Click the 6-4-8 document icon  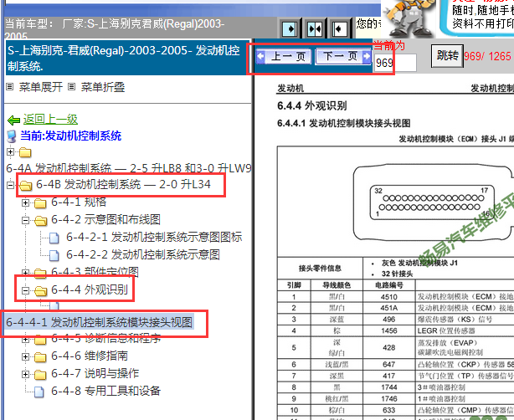click(39, 392)
